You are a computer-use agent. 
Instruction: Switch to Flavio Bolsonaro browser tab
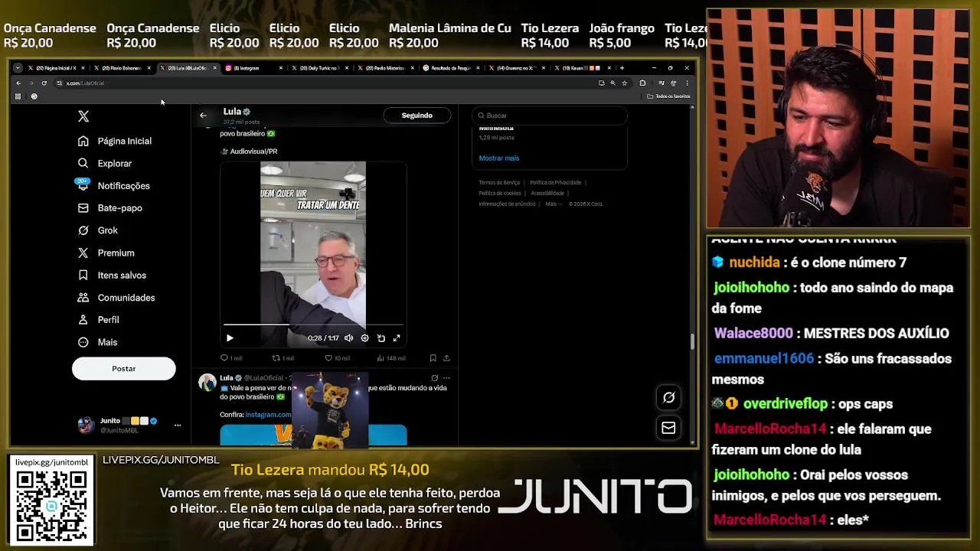click(x=122, y=68)
